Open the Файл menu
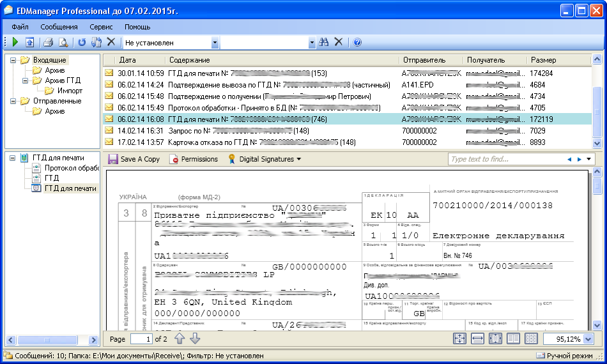 [20, 27]
